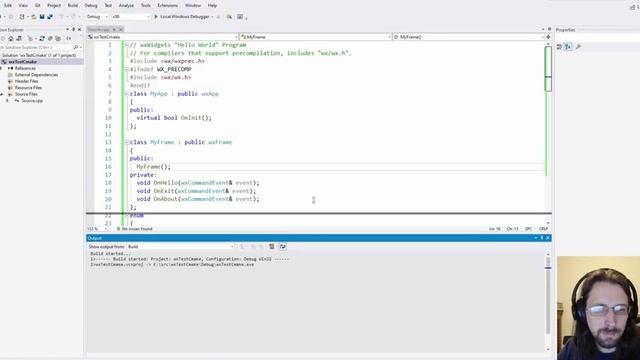The width and height of the screenshot is (640, 360).
Task: Click Solution Explorer Home icon
Action: 11,38
